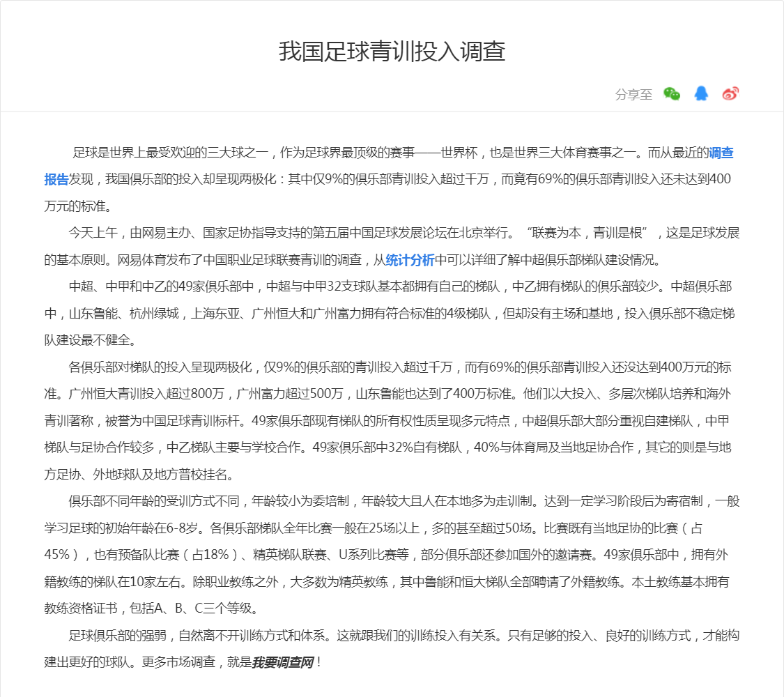This screenshot has height=697, width=784.
Task: Click the text 第五届中国足球发展论坛在北京举行
Action: (412, 233)
